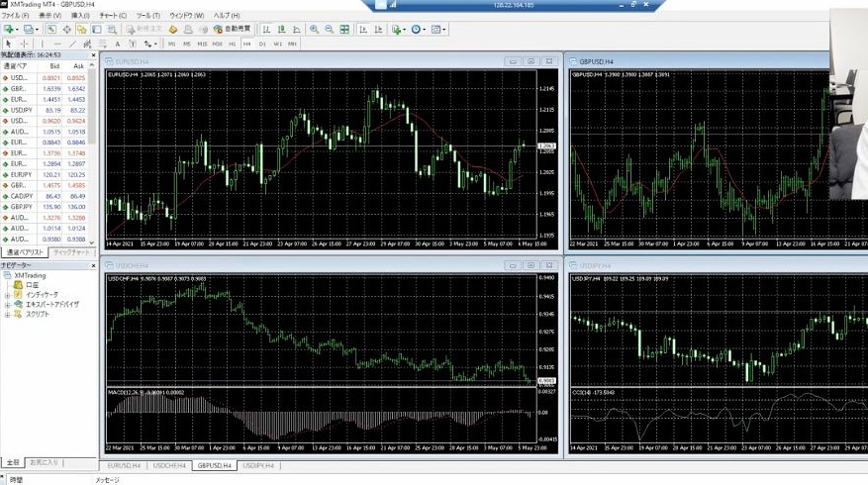Viewport: 868px width, 485px height.
Task: Switch to USDCHF,H4 chart tab
Action: coord(169,465)
